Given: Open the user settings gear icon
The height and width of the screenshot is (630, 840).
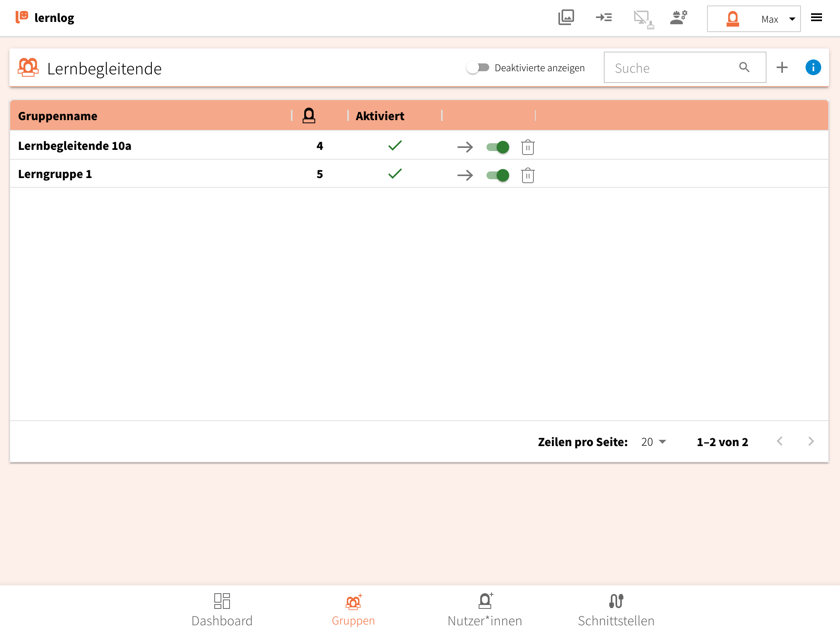Looking at the screenshot, I should click(678, 18).
